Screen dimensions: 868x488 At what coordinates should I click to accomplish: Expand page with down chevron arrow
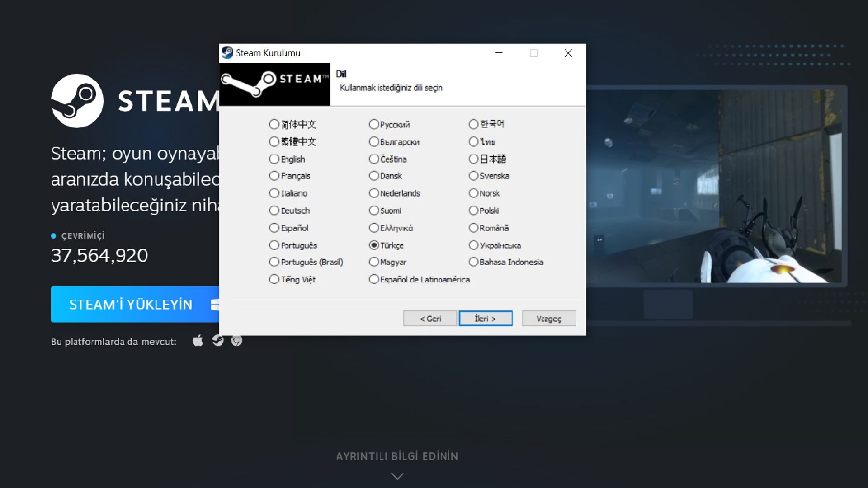click(397, 476)
